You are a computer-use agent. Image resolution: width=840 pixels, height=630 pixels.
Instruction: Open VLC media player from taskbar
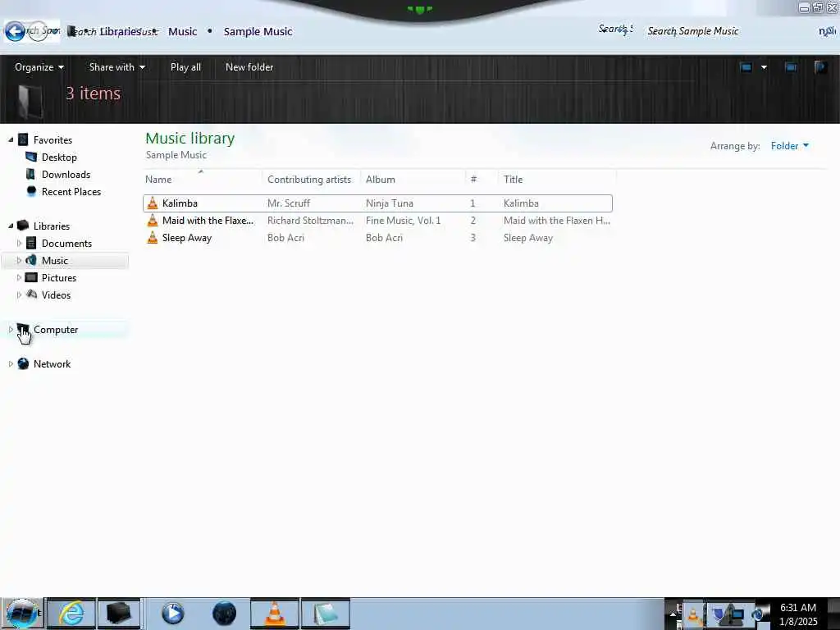275,614
